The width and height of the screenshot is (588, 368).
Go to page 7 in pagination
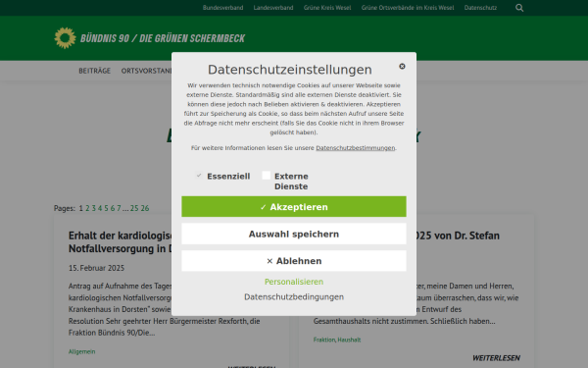coord(119,208)
